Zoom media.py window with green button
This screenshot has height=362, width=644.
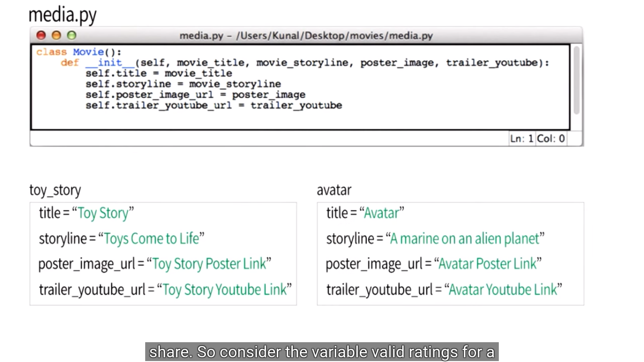71,35
